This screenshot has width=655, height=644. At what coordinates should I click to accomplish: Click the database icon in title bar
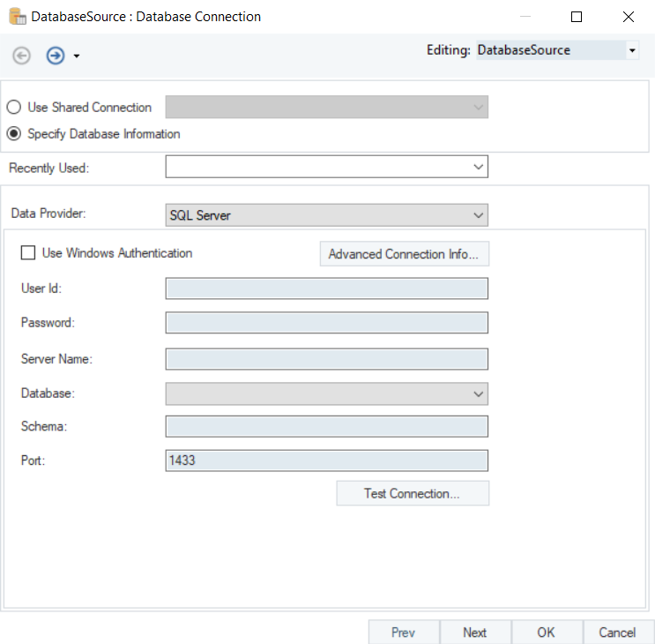click(17, 17)
